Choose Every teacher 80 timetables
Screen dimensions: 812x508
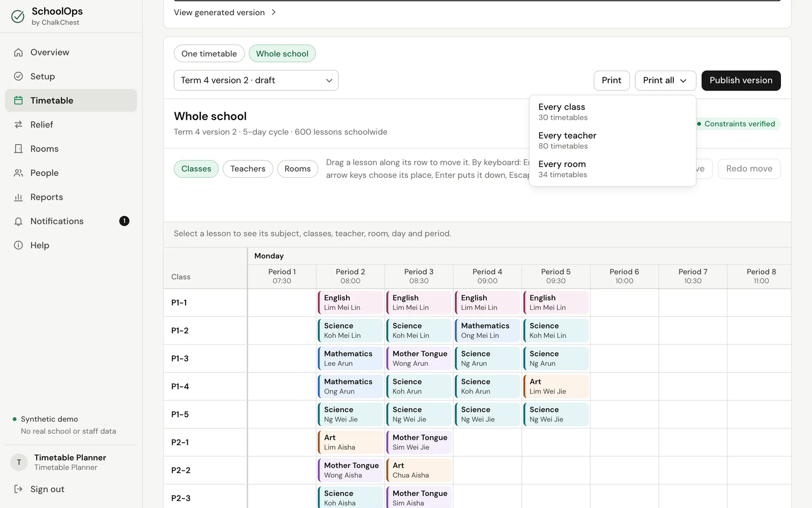point(613,140)
